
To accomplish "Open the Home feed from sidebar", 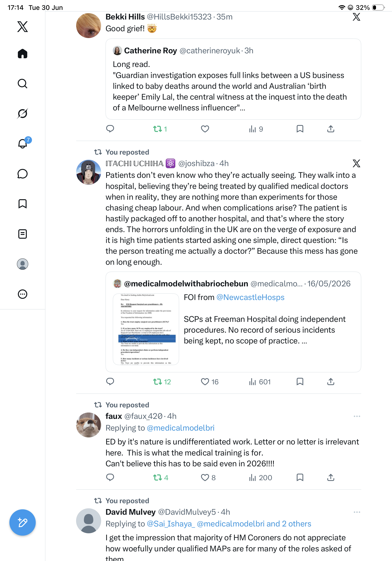I will click(x=23, y=54).
